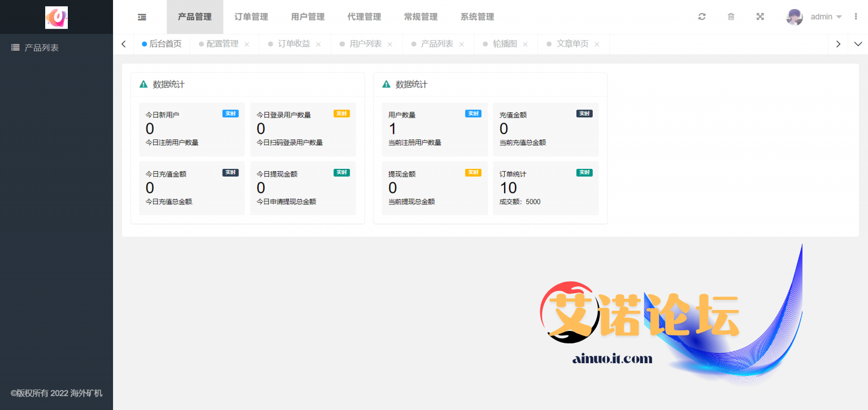Click the 实时 badge on 今日登录用户数量
This screenshot has height=410, width=868.
coord(341,114)
